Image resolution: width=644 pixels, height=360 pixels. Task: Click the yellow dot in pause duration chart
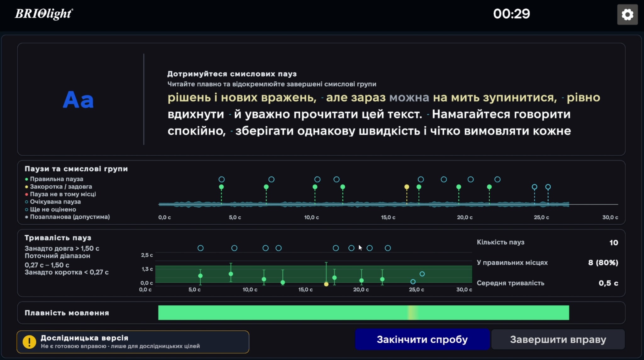326,284
